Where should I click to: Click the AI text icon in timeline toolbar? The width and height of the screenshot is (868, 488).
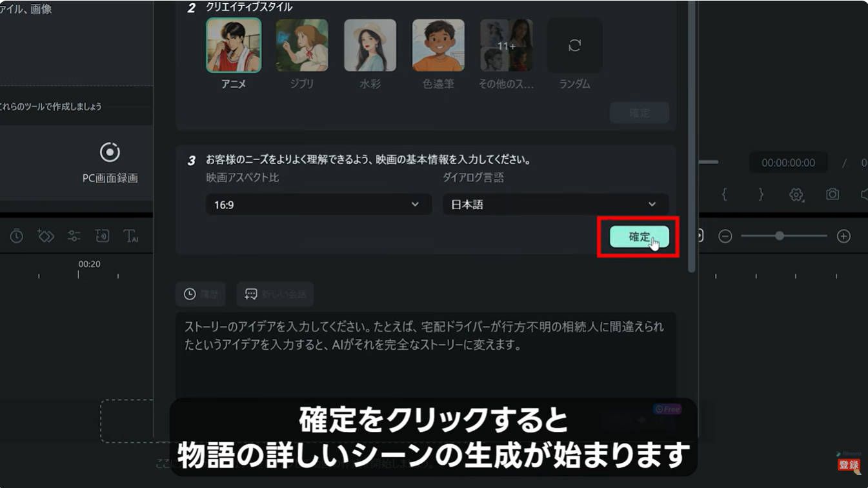[131, 236]
